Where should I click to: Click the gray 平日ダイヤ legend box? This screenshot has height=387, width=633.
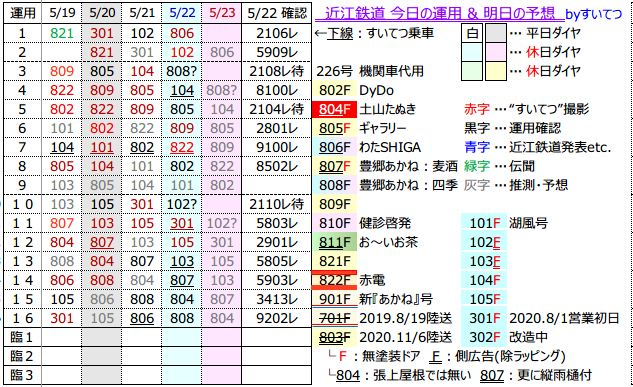click(x=496, y=33)
